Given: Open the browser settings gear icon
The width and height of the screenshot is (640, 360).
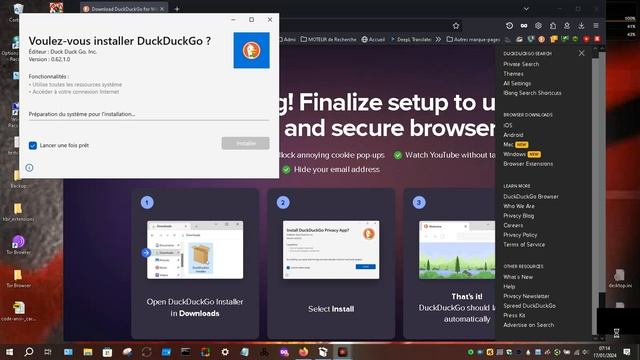Looking at the screenshot, I should (x=538, y=26).
